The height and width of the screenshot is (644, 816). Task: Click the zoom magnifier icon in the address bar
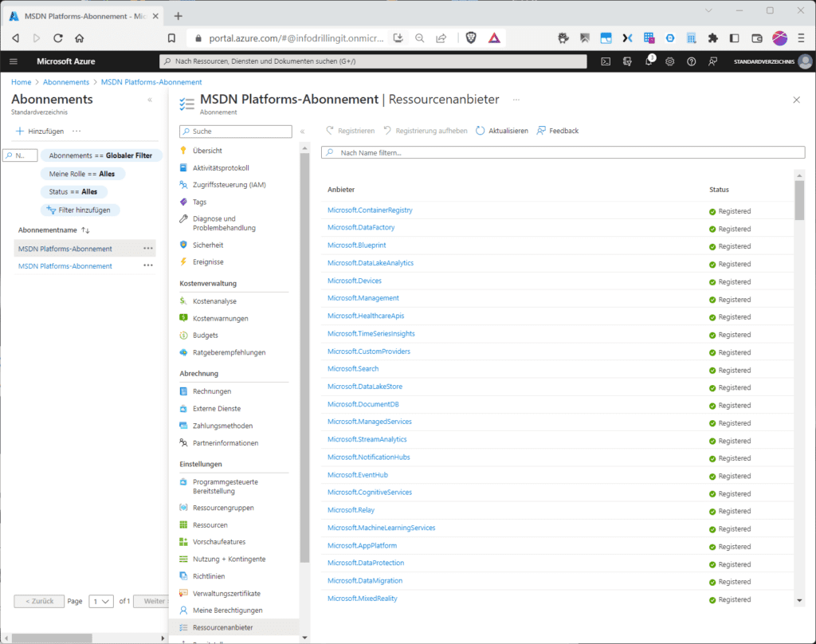tap(419, 38)
